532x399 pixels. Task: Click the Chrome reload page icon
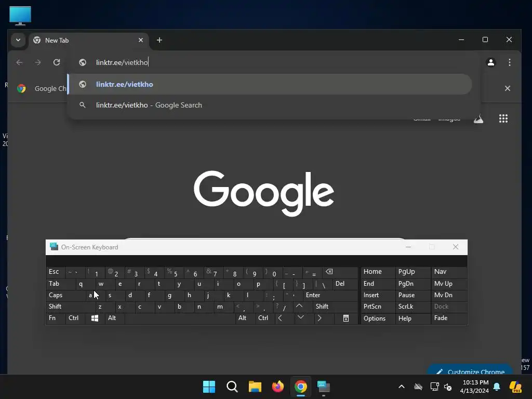tap(57, 62)
